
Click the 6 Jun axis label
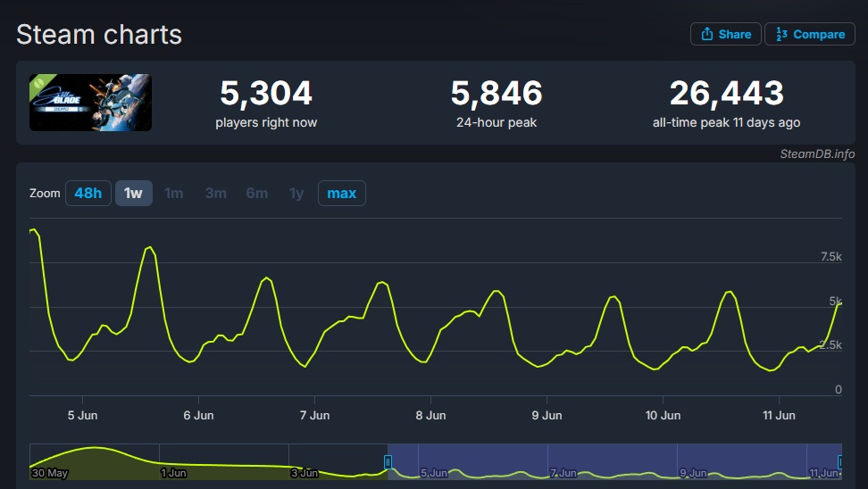[199, 415]
